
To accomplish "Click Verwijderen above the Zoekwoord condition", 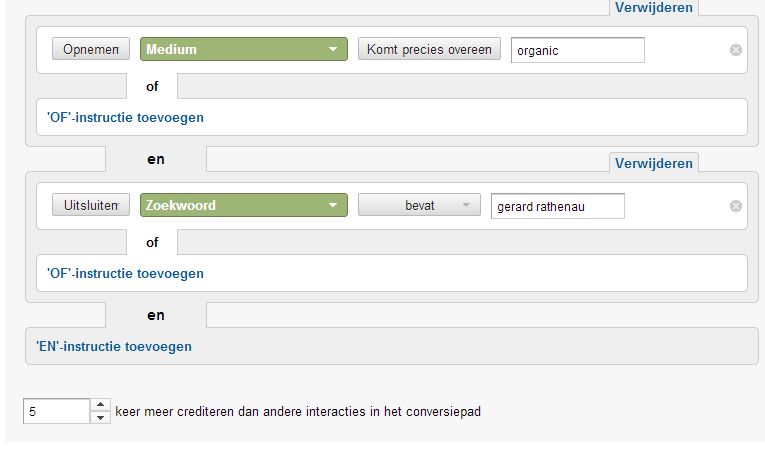I will click(654, 163).
